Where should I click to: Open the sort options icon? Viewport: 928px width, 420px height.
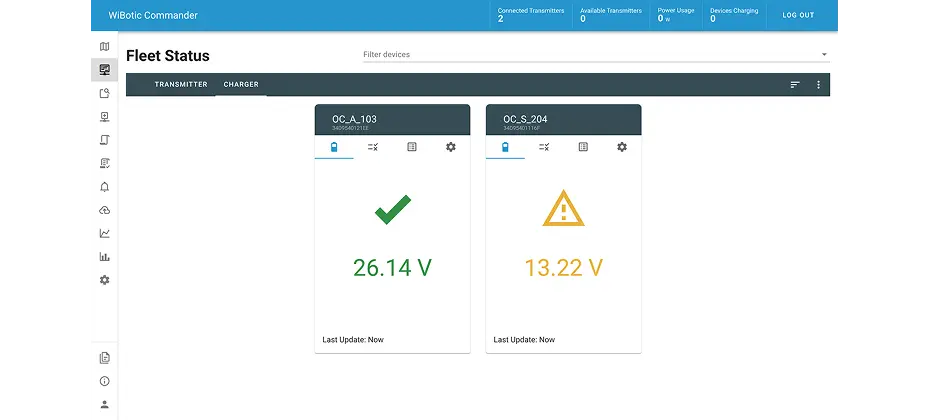tap(795, 85)
